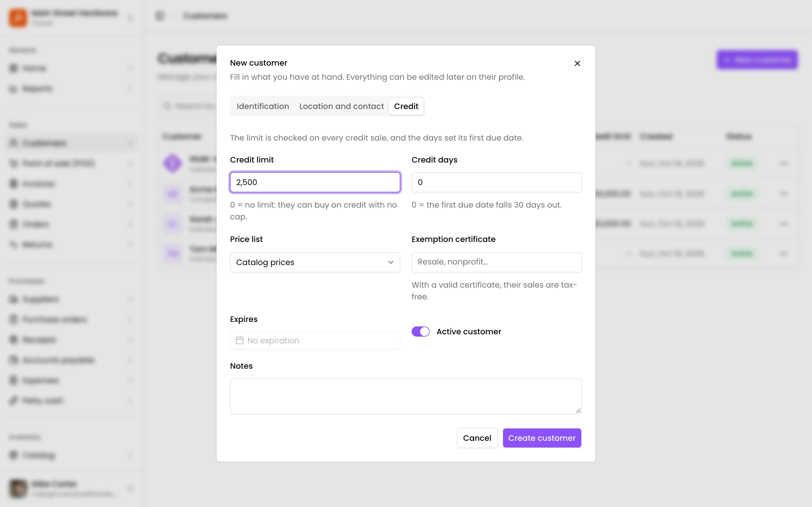Switch to the Identification tab
The height and width of the screenshot is (507, 812).
coord(263,106)
